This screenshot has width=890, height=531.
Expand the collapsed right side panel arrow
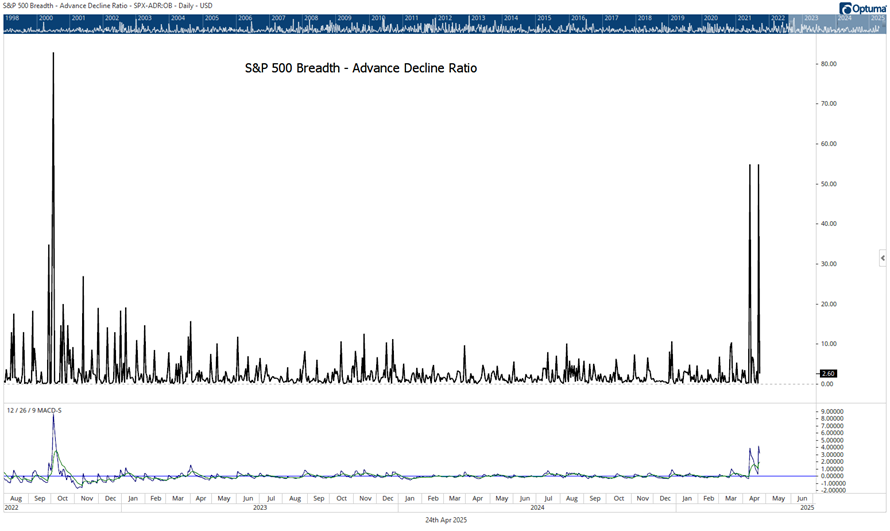click(883, 258)
